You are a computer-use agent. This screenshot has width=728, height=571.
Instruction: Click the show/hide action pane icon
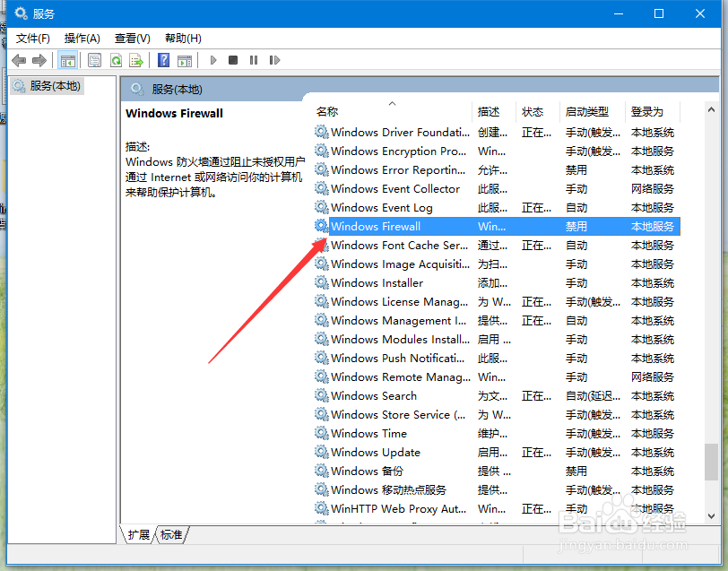click(x=185, y=60)
